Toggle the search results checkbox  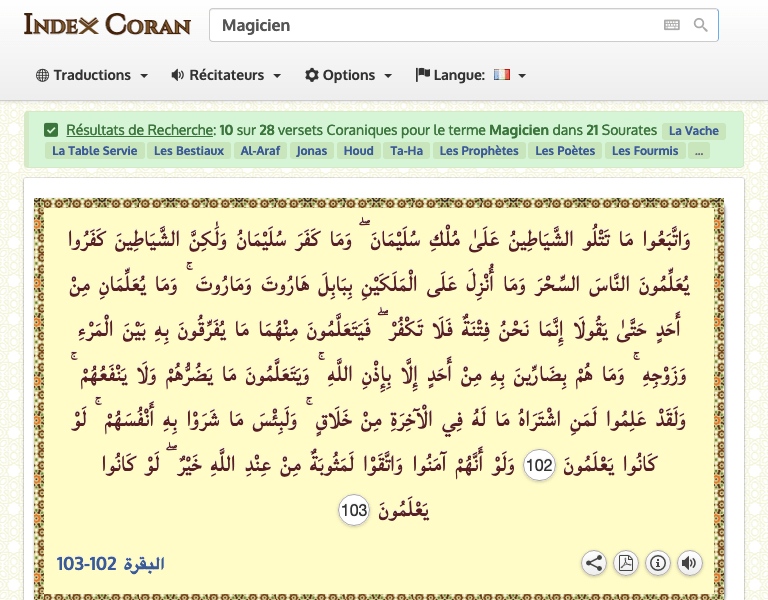(x=51, y=130)
